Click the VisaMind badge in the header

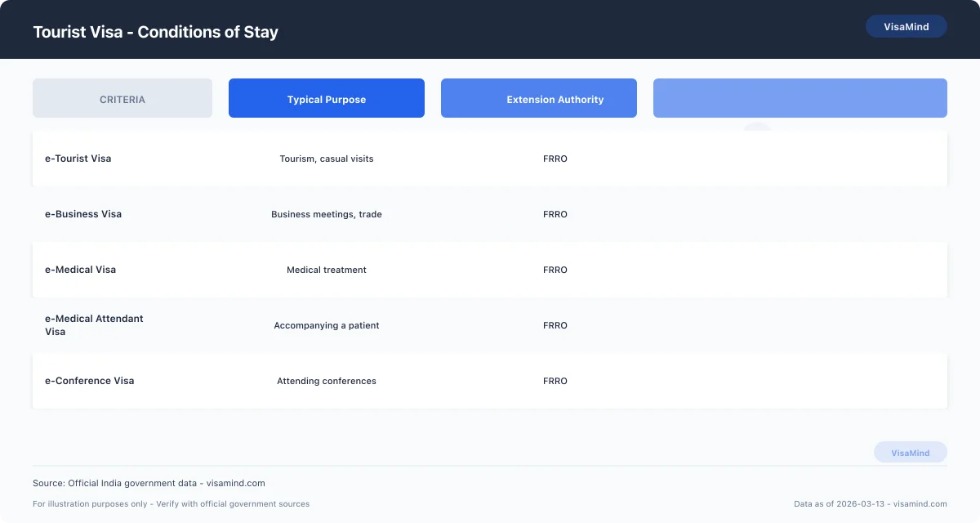point(906,27)
